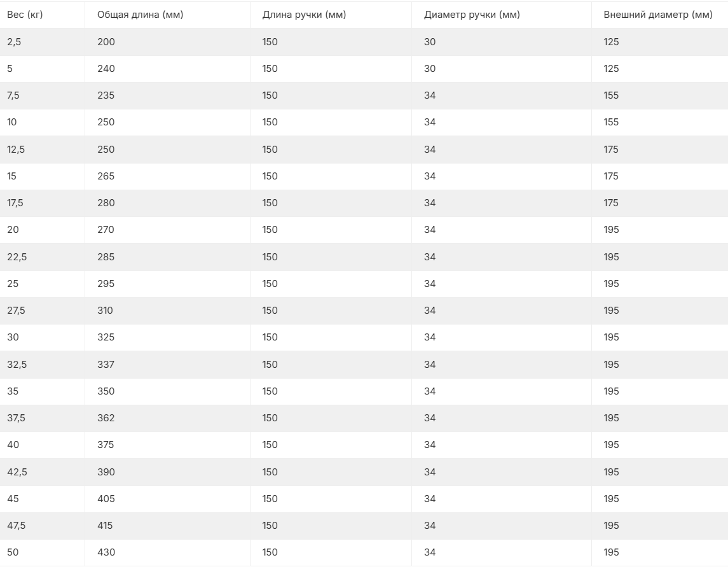This screenshot has height=567, width=728.
Task: Click handle length 150 in the 25 kg row
Action: click(x=270, y=284)
